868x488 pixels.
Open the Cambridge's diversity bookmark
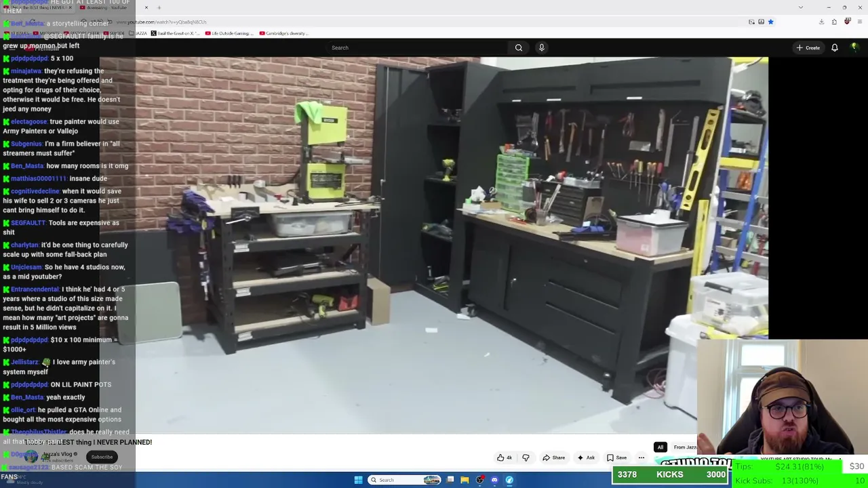[283, 33]
